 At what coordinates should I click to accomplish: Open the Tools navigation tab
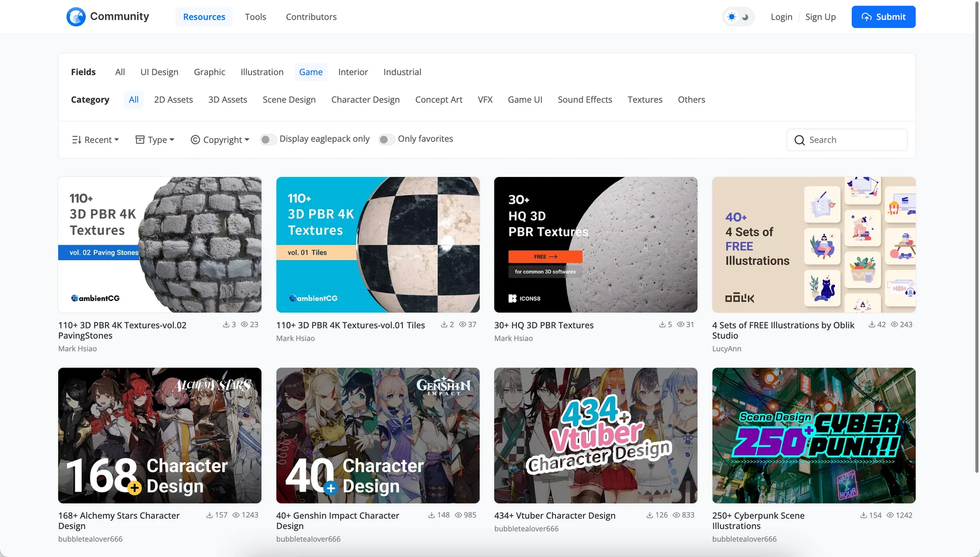tap(255, 17)
